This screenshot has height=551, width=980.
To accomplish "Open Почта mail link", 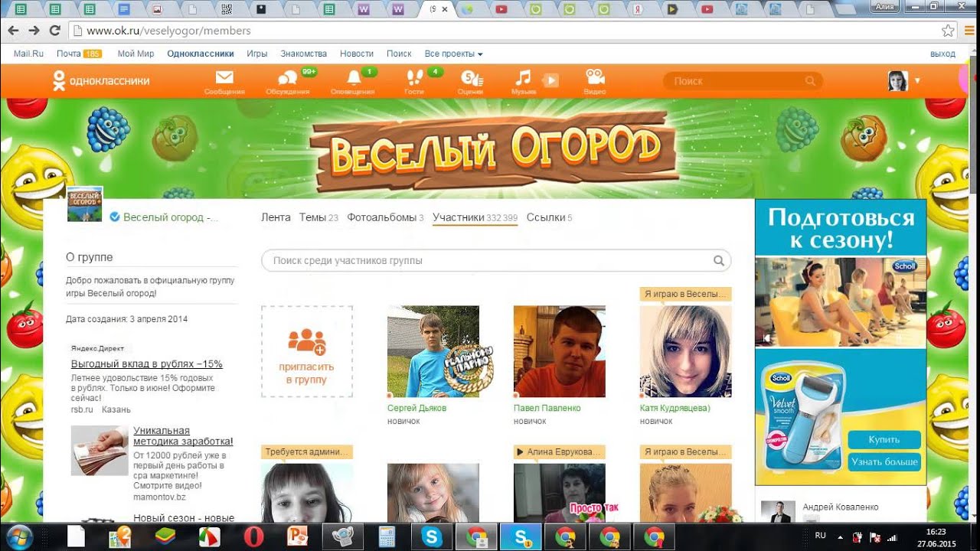I will coord(69,54).
